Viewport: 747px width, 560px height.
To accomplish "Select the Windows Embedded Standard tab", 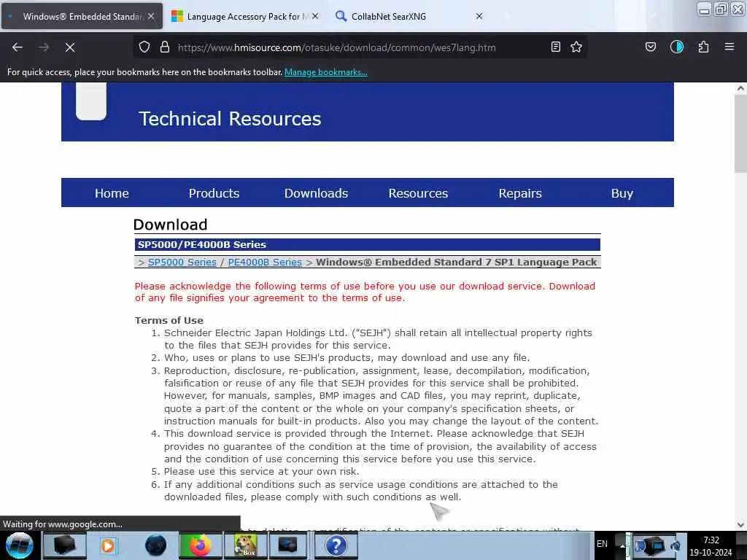I will pos(82,16).
